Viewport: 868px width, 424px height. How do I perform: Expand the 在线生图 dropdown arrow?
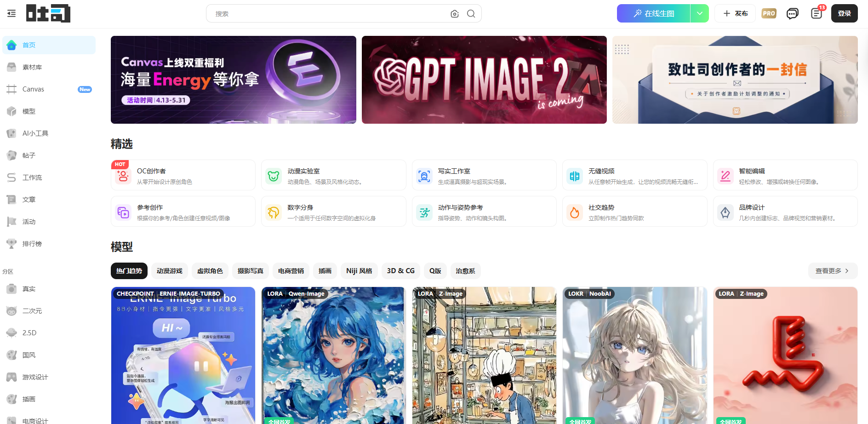700,13
